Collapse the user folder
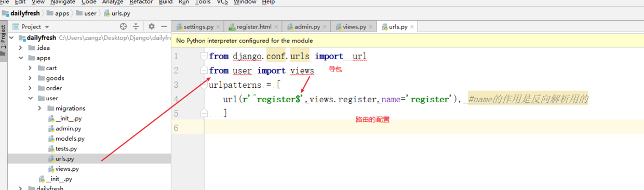This screenshot has height=190, width=644. tap(31, 98)
